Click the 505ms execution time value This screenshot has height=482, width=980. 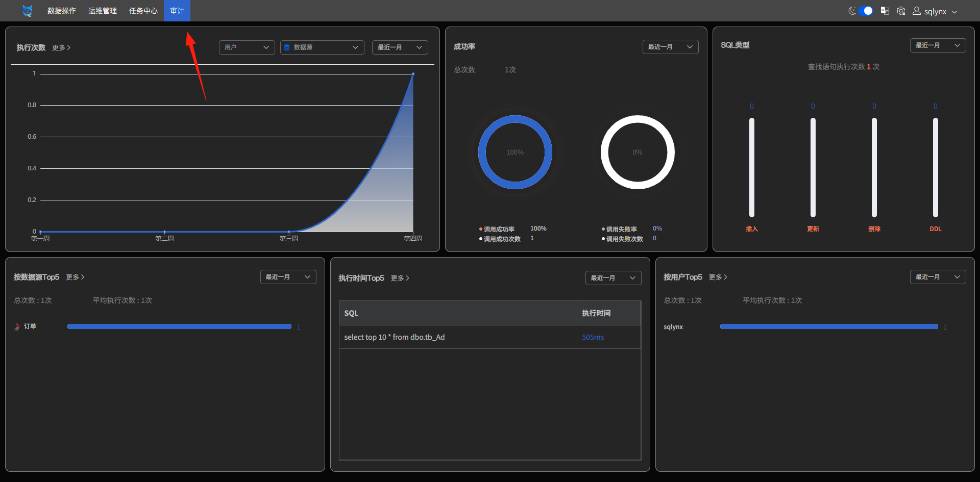coord(593,337)
